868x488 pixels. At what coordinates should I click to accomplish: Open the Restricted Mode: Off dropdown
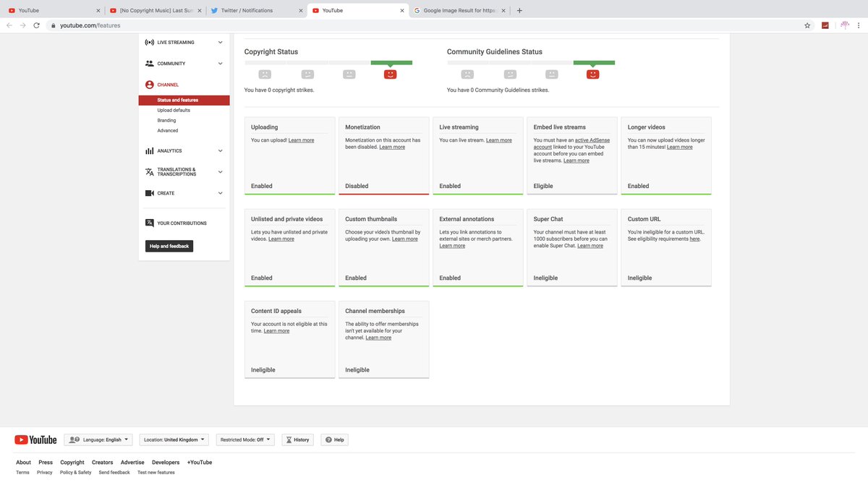point(245,440)
